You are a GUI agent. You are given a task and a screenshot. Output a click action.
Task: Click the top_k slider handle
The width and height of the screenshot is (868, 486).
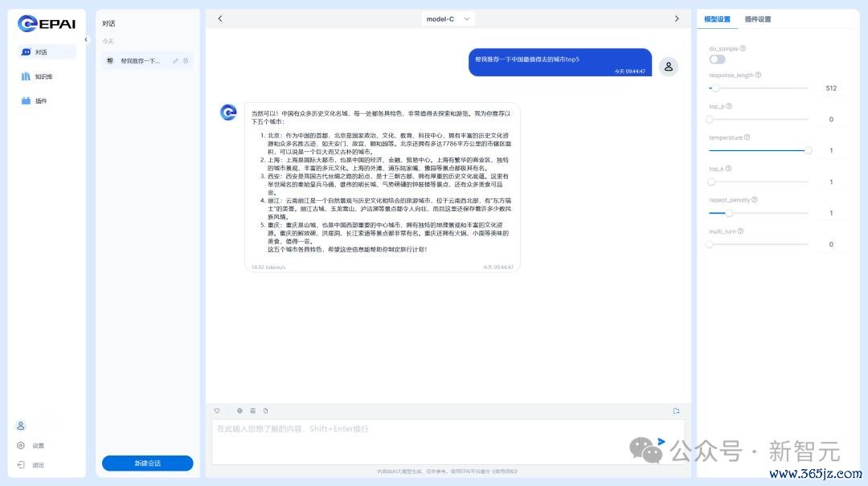coord(711,182)
